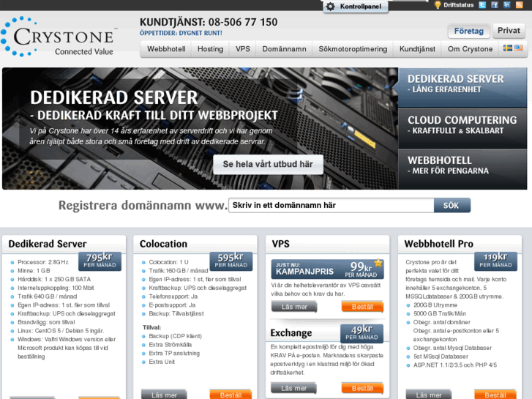The image size is (532, 399).
Task: Click the phone number 08-506 77 150
Action: [243, 22]
